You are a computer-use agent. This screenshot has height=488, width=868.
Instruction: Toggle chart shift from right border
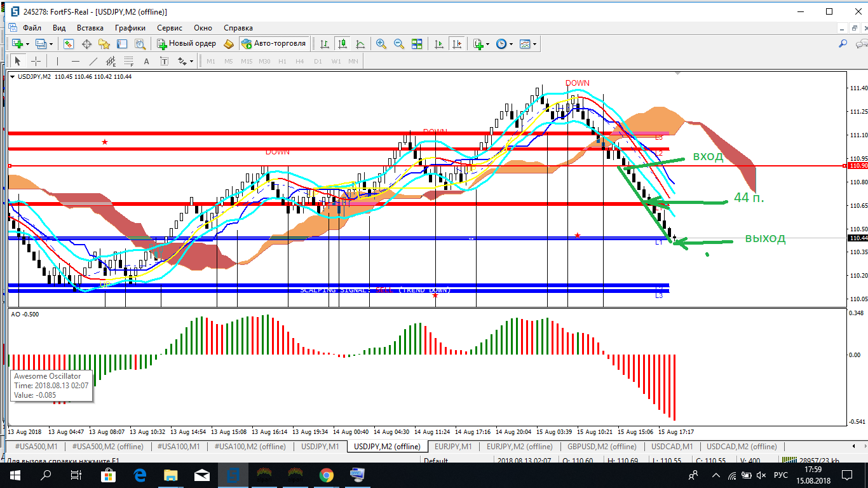point(457,44)
